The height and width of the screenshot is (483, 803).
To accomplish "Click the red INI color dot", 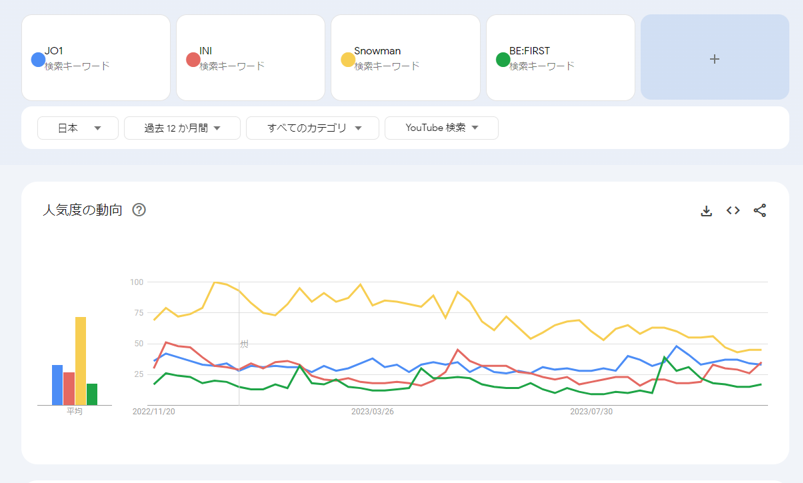I will point(193,59).
